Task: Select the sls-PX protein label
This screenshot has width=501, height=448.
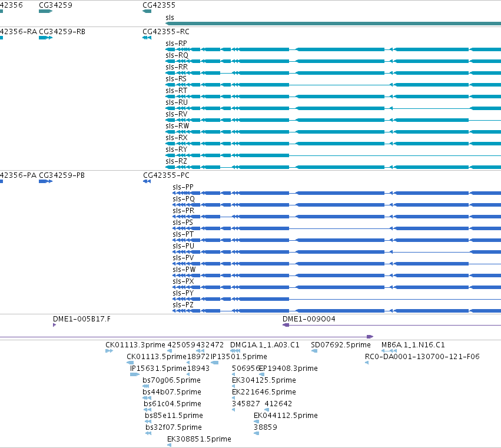Action: 183,281
